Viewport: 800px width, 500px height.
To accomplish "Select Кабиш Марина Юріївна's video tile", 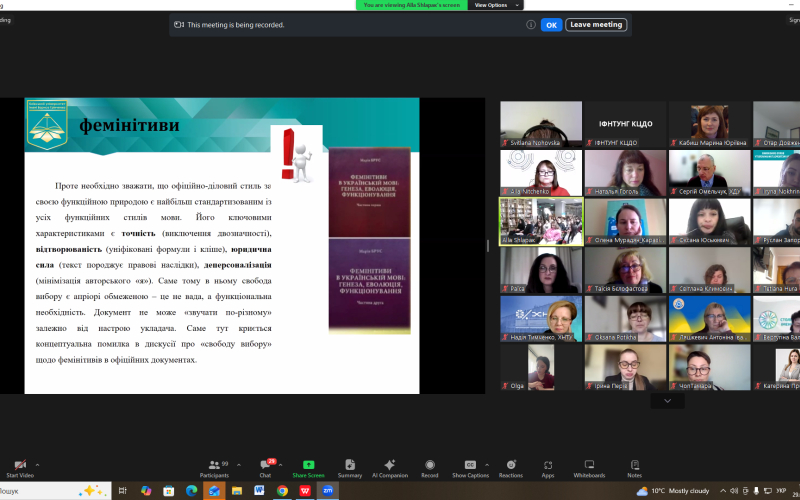I will pyautogui.click(x=710, y=124).
